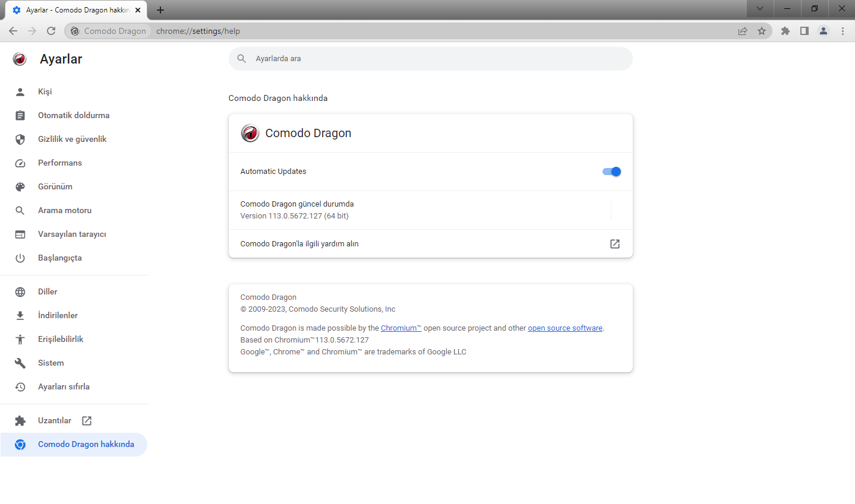Open Uzantılar extensions page
The width and height of the screenshot is (855, 504).
click(74, 420)
